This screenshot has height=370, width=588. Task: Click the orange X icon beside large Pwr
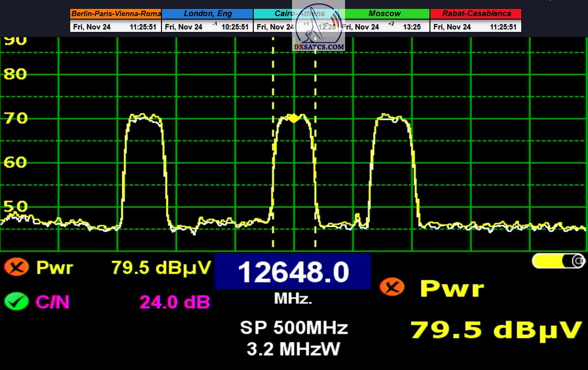click(x=392, y=287)
